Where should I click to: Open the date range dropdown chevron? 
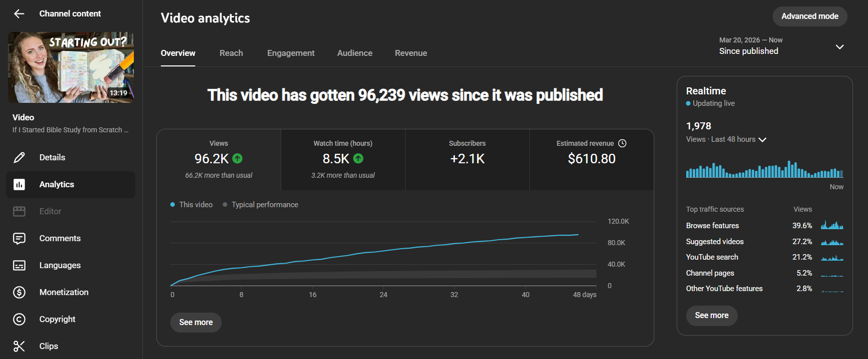coord(840,46)
